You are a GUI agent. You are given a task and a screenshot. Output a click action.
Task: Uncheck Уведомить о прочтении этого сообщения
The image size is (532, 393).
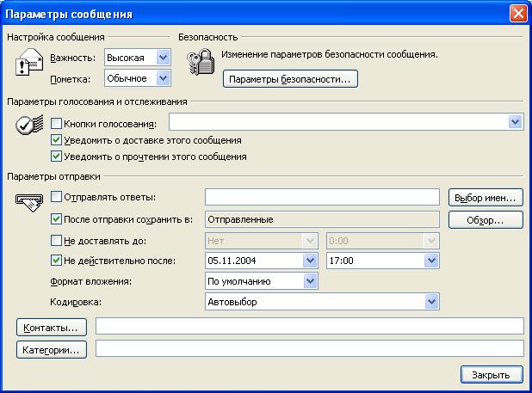pos(56,157)
